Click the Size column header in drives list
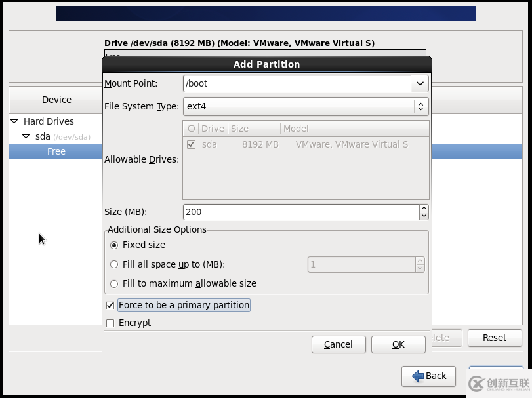 [254, 129]
